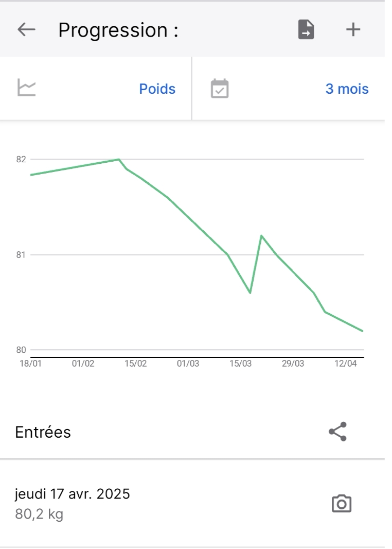392x549 pixels.
Task: Tap the Entrées section header
Action: (43, 432)
